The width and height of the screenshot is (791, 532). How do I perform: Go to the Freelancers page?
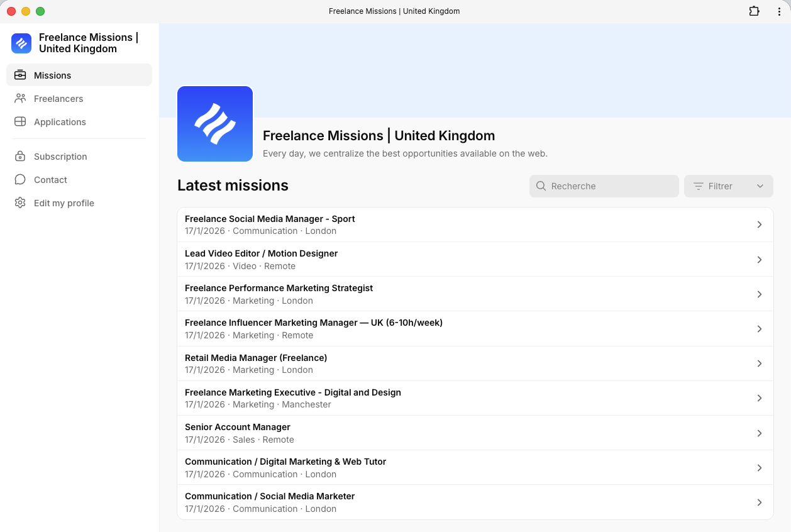pyautogui.click(x=58, y=99)
